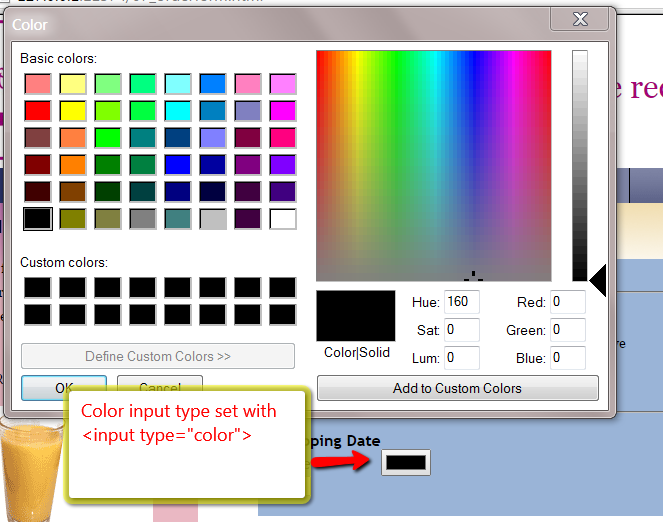Pick the pure blue basic color swatch
Viewport: 663px width, 522px height.
[178, 164]
